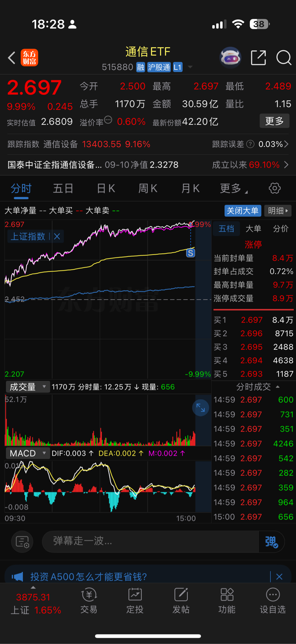Tap the 14:59 trade row with 4246
The image size is (296, 644).
pos(254,443)
